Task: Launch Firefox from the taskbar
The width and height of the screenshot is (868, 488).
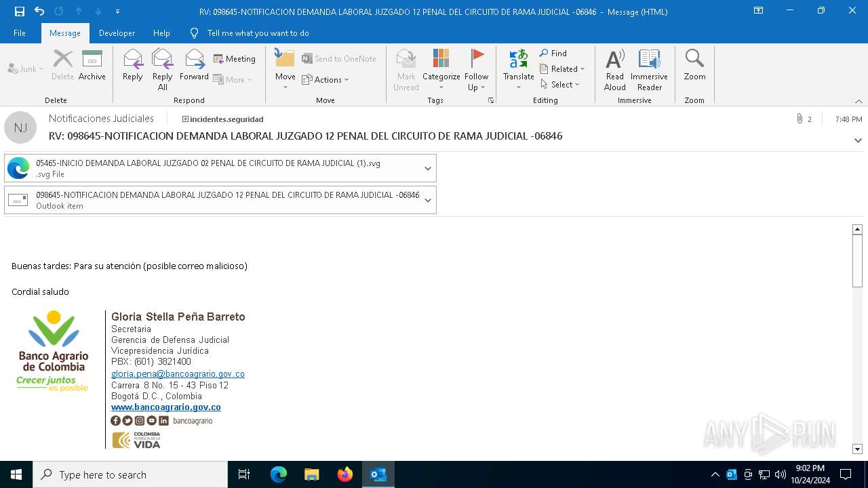Action: click(345, 474)
